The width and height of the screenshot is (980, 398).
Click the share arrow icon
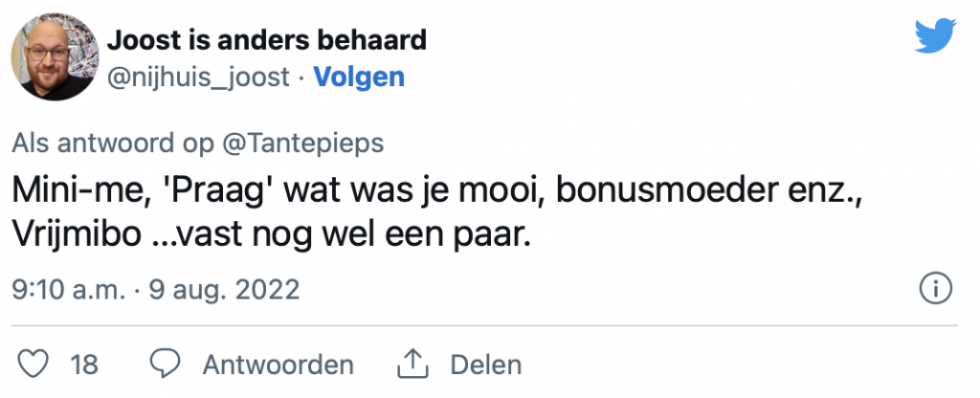[x=410, y=364]
